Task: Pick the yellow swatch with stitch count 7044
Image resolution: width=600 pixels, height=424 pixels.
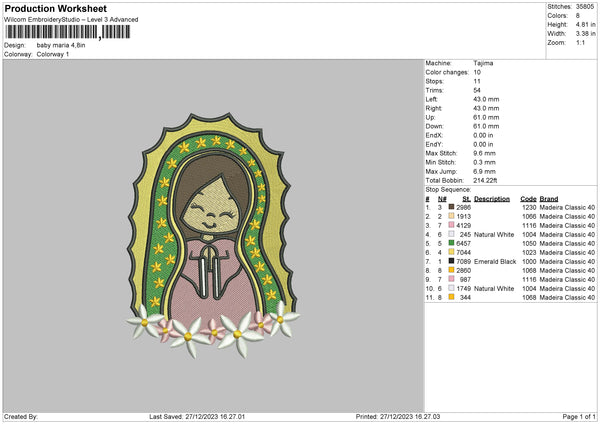Action: click(452, 252)
